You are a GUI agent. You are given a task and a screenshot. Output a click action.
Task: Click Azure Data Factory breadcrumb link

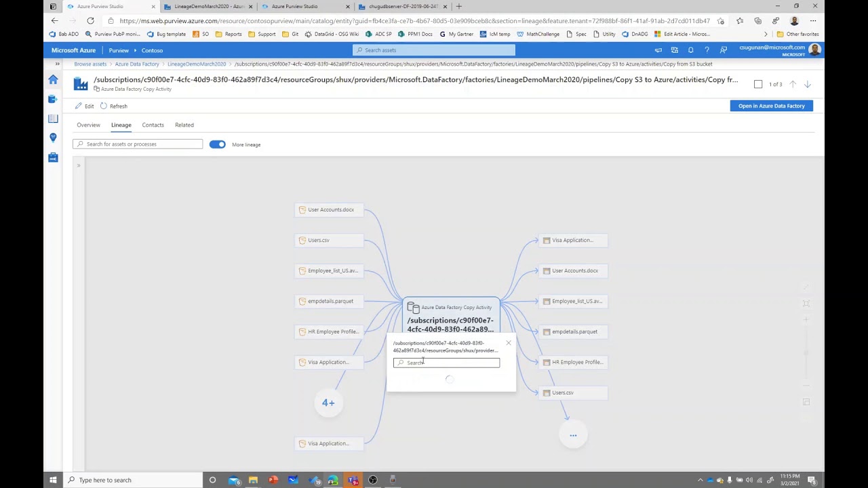click(x=137, y=64)
